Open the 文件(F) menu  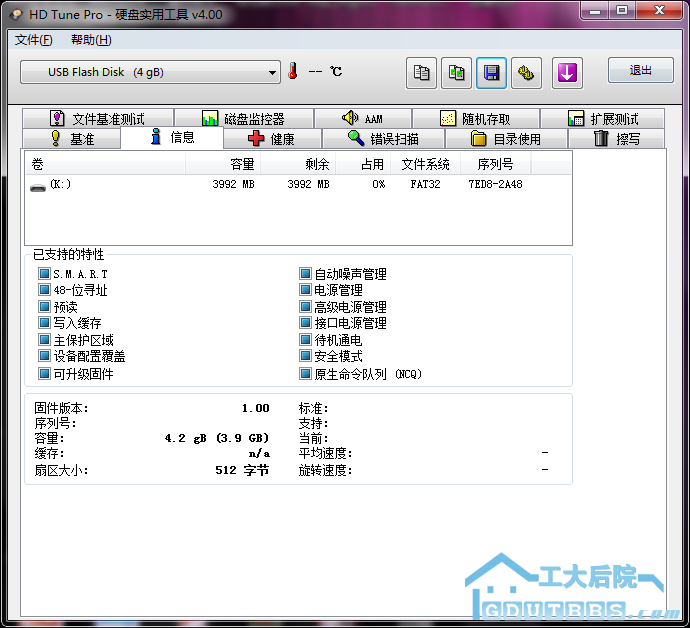tap(33, 40)
